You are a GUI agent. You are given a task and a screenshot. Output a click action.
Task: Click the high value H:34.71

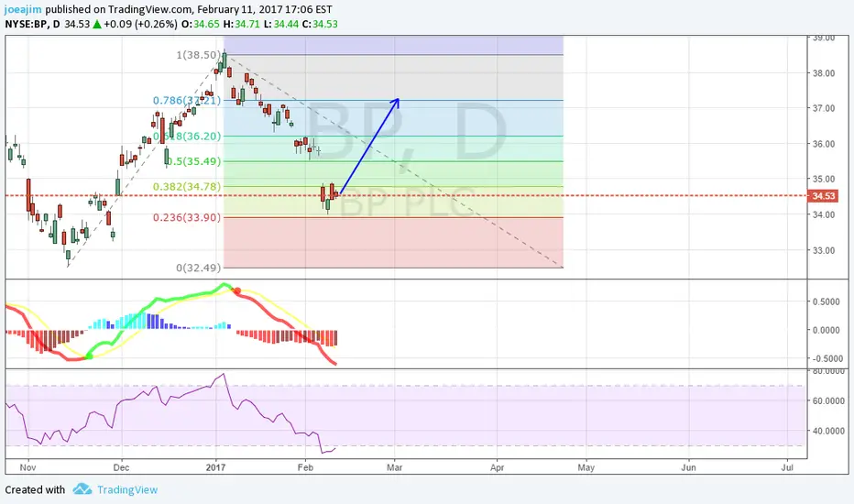pyautogui.click(x=241, y=24)
